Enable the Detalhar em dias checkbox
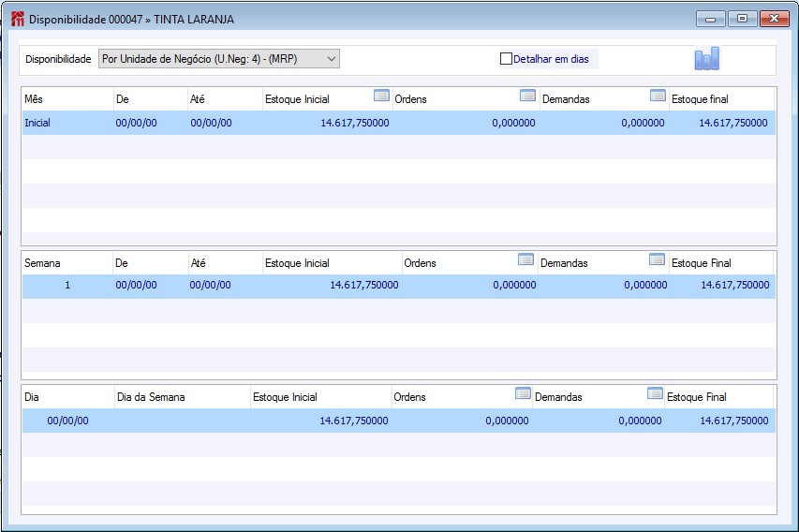This screenshot has width=799, height=532. click(x=506, y=59)
